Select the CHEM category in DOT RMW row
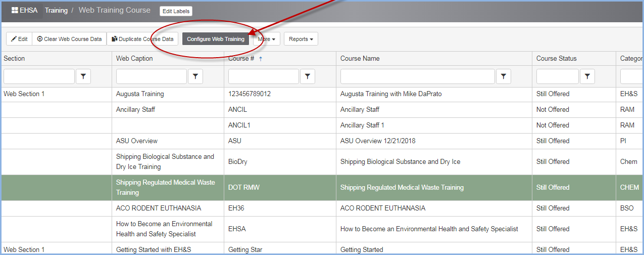Screen dimensions: 644x255 tap(630, 188)
